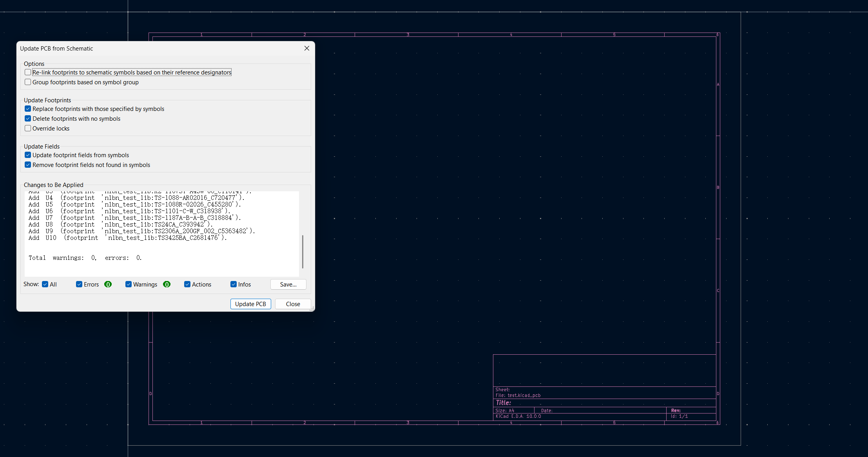
Task: Click the green Warnings count badge
Action: coord(167,285)
